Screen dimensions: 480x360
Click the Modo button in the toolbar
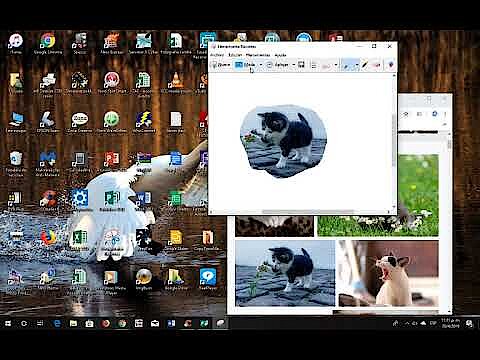(246, 65)
